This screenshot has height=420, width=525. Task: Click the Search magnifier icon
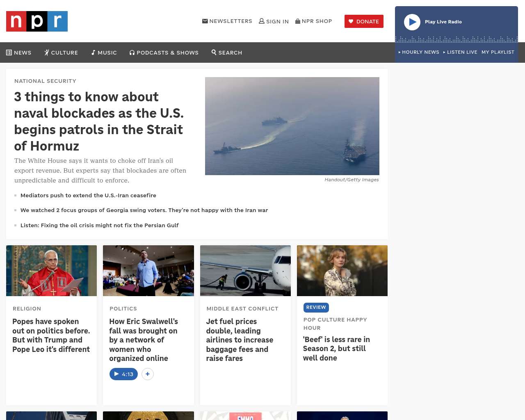[x=214, y=52]
